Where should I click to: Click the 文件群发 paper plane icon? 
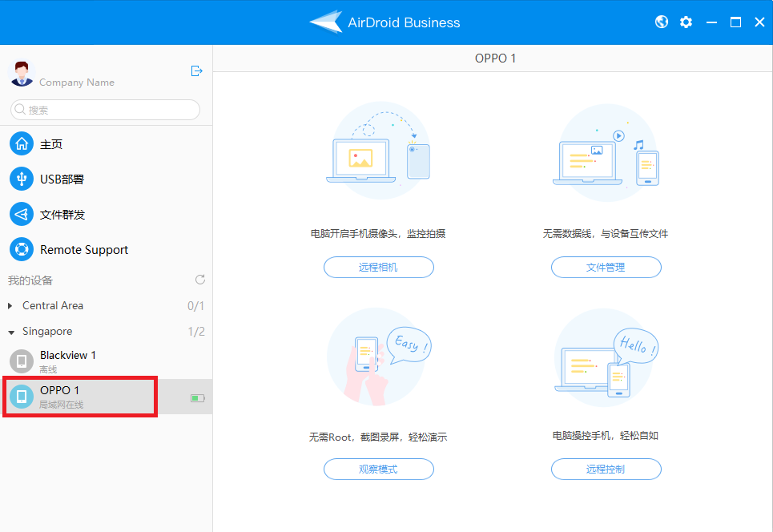pos(22,214)
